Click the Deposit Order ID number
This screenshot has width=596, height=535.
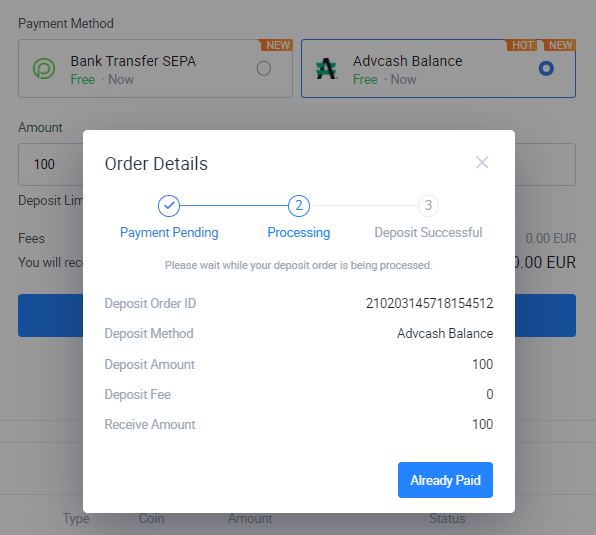[430, 303]
